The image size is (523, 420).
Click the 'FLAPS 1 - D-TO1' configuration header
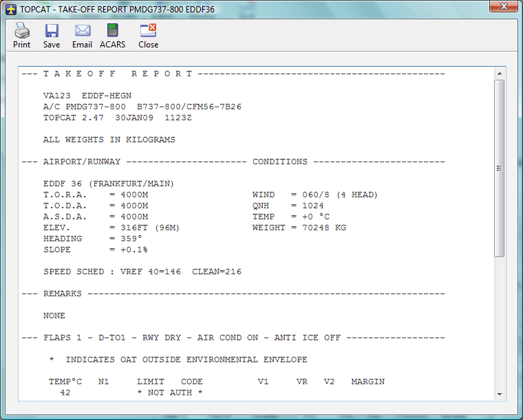coord(85,338)
